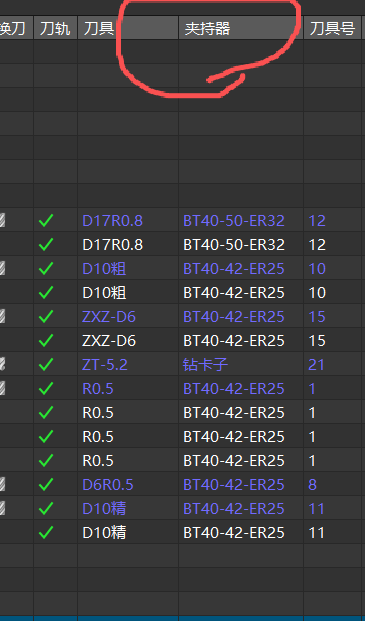Click the white tool number 11

coord(317,533)
